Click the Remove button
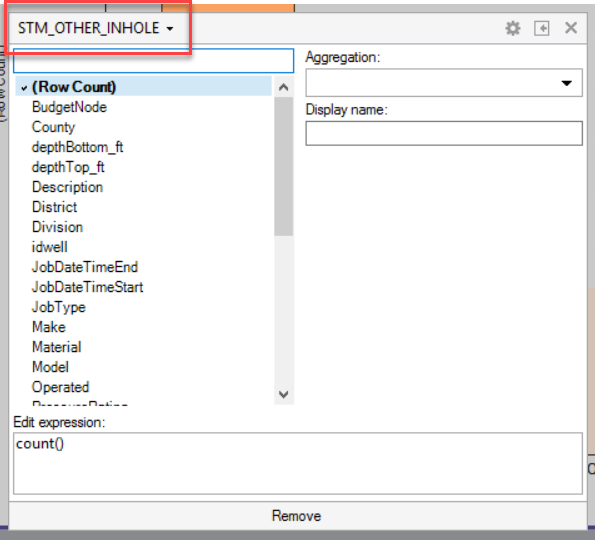Image resolution: width=595 pixels, height=540 pixels. (298, 516)
